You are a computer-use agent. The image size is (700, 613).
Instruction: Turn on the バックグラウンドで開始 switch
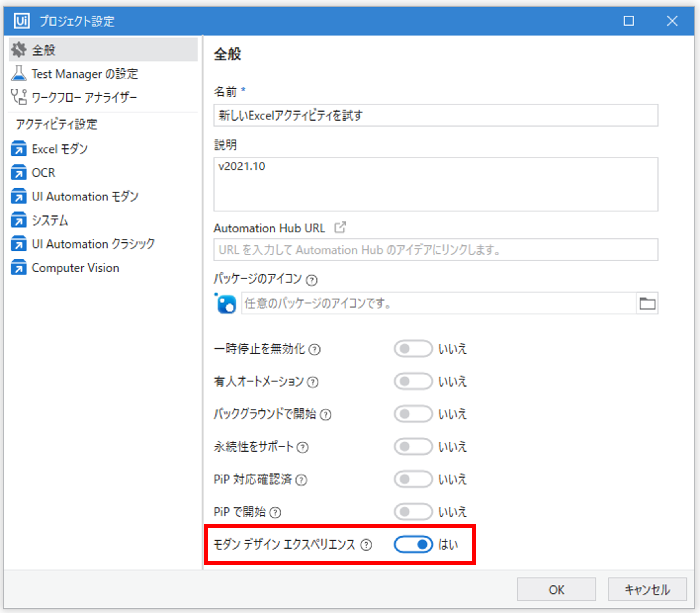(x=413, y=414)
